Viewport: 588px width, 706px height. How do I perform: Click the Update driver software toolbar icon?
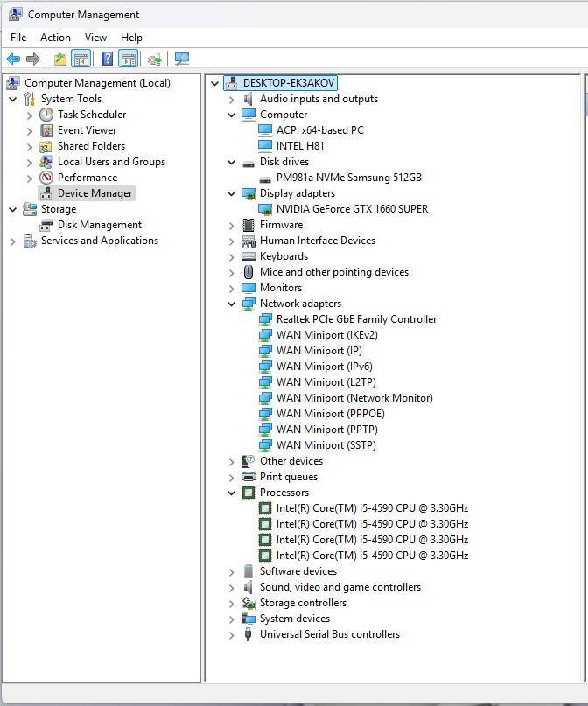click(155, 59)
